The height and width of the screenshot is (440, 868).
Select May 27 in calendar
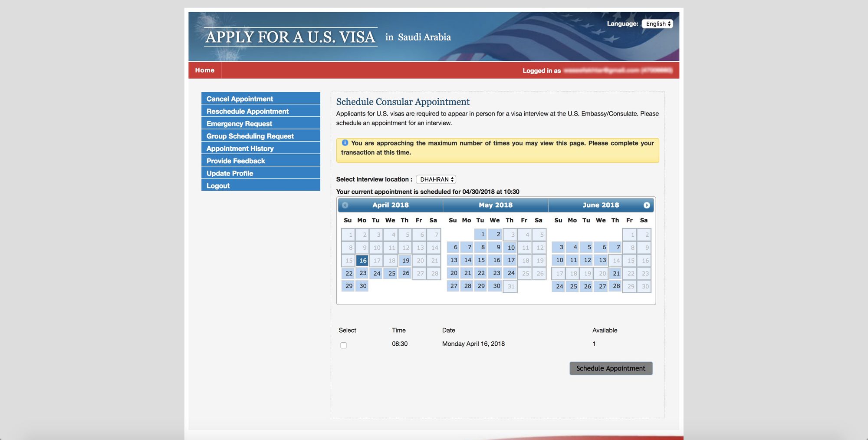pyautogui.click(x=453, y=286)
